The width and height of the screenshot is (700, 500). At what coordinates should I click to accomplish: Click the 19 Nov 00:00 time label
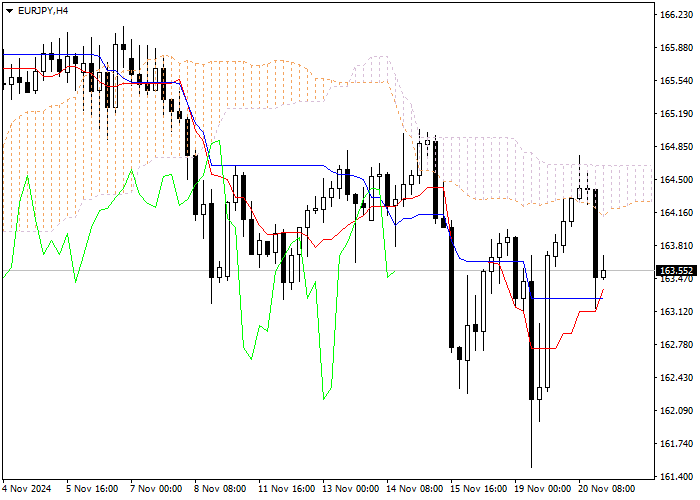pos(543,489)
